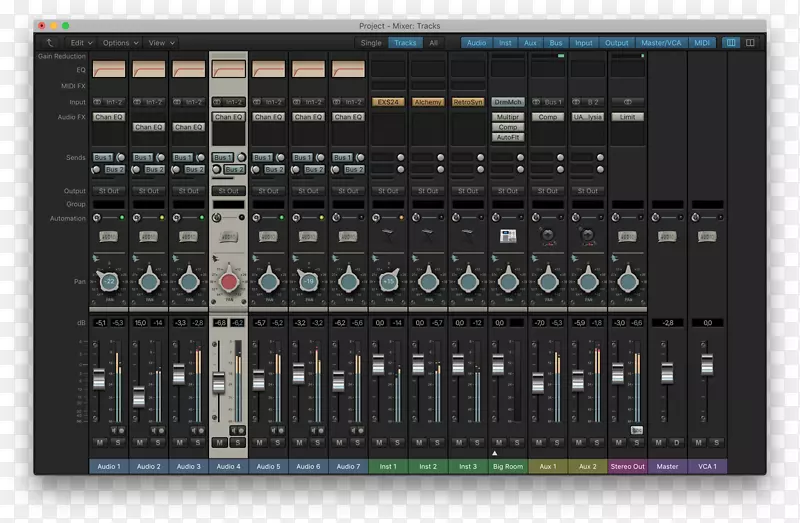Open the Edit dropdown menu
The height and width of the screenshot is (523, 800).
tap(81, 43)
